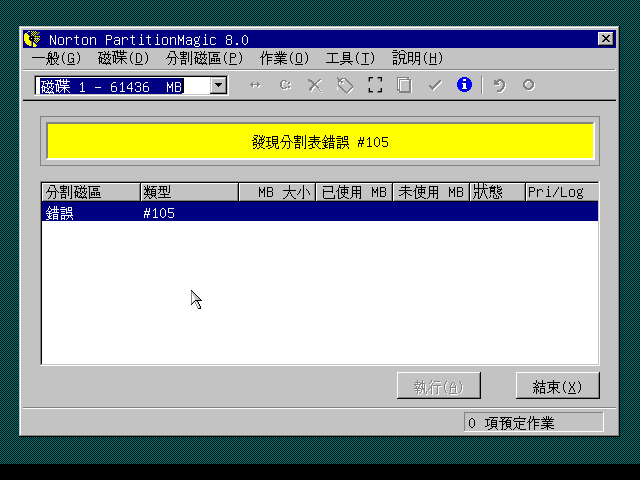Click the MB 大小 column header
The width and height of the screenshot is (640, 480).
[x=277, y=192]
